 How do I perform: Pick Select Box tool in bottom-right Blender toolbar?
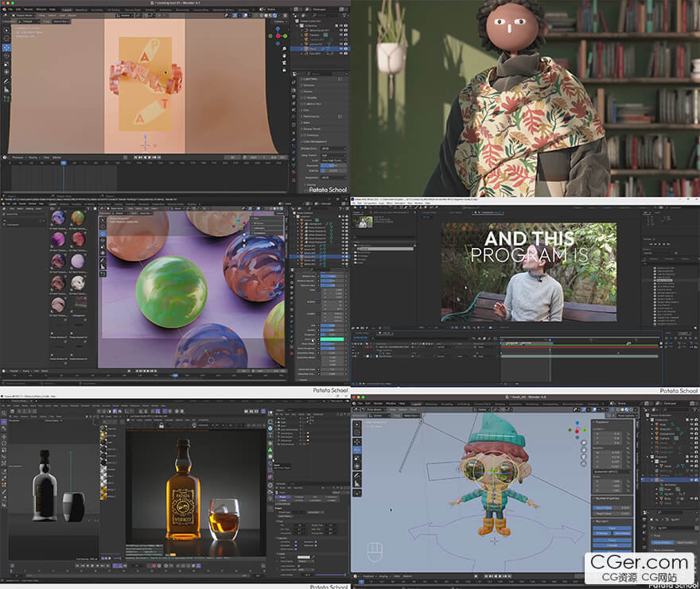(357, 424)
